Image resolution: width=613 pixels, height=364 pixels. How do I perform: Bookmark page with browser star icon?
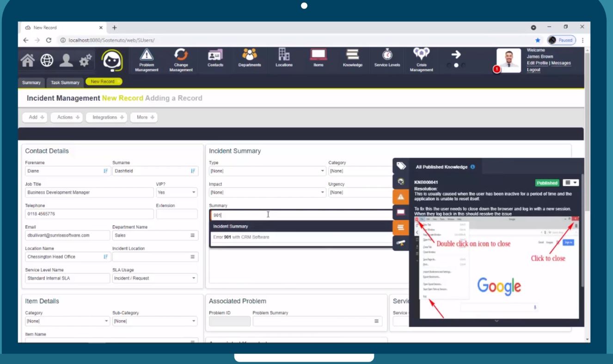[x=538, y=40]
